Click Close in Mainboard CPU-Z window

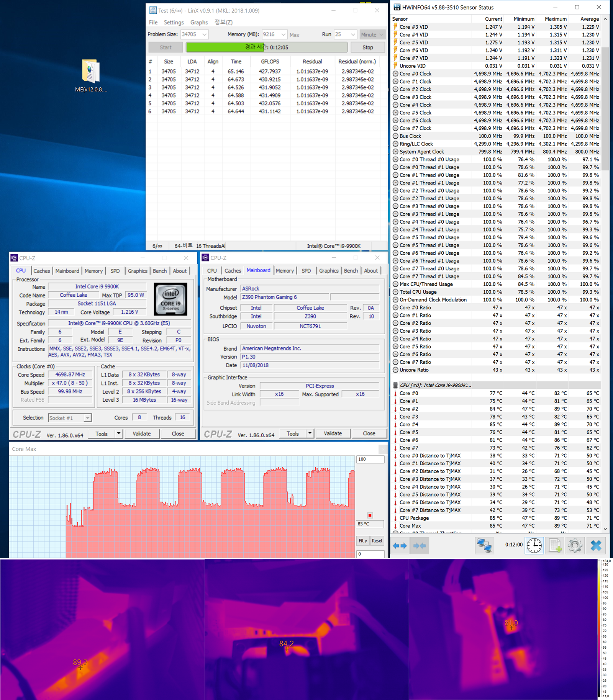[369, 433]
